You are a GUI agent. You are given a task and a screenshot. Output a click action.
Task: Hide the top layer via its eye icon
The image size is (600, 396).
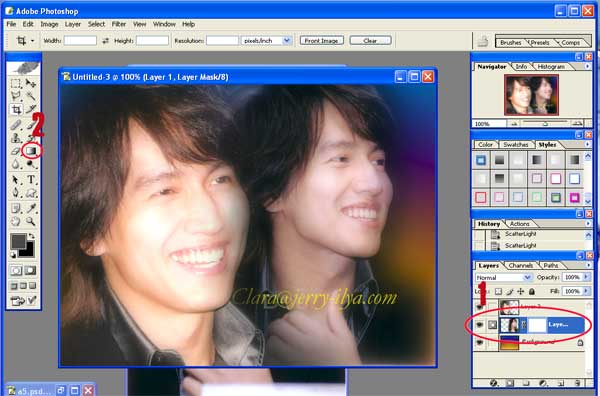pyautogui.click(x=479, y=306)
